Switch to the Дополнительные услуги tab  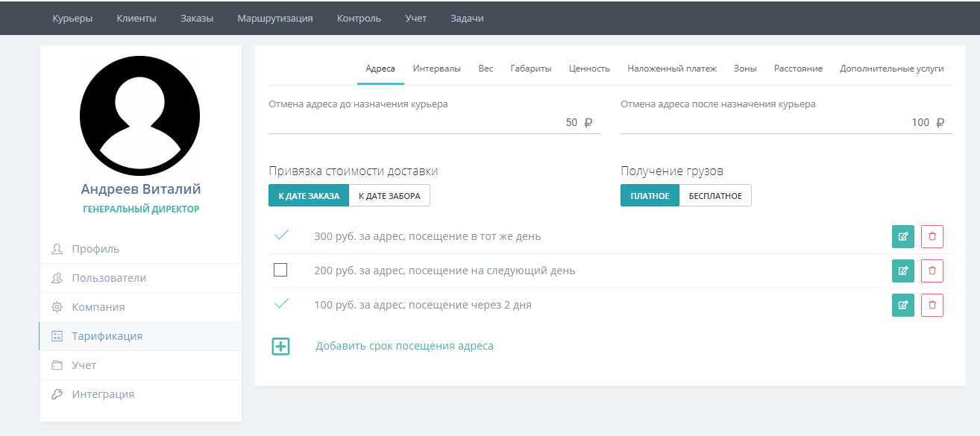coord(892,69)
